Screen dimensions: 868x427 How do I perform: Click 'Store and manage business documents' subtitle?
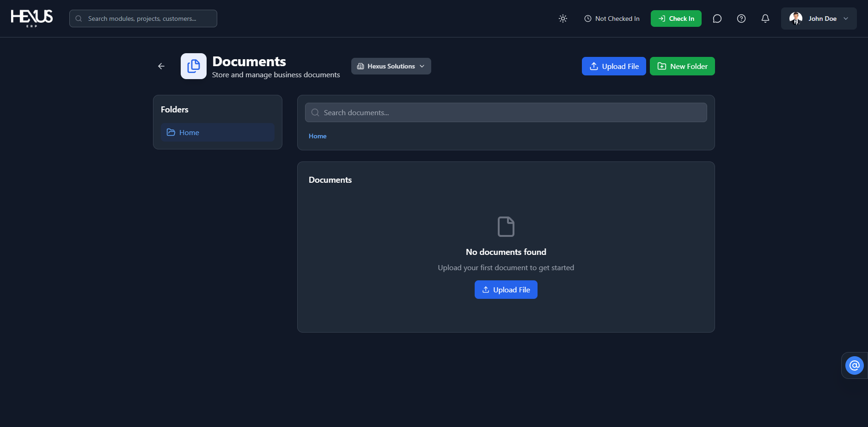coord(276,75)
